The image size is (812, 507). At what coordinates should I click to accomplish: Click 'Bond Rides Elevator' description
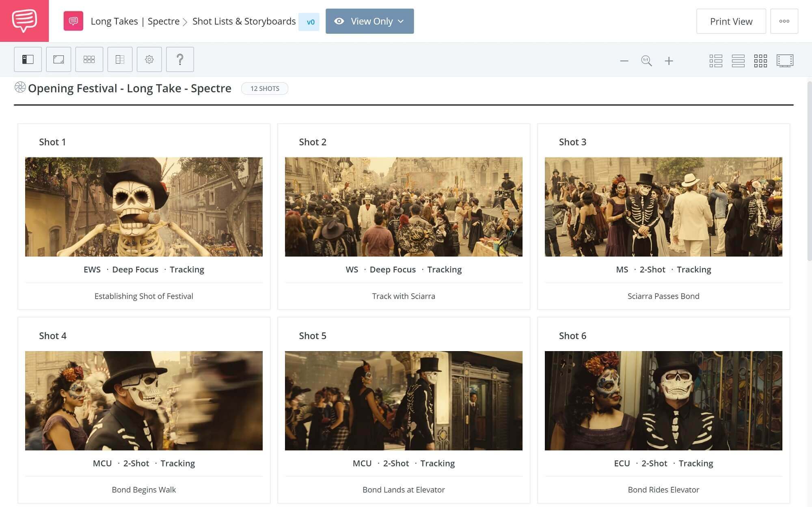[663, 490]
